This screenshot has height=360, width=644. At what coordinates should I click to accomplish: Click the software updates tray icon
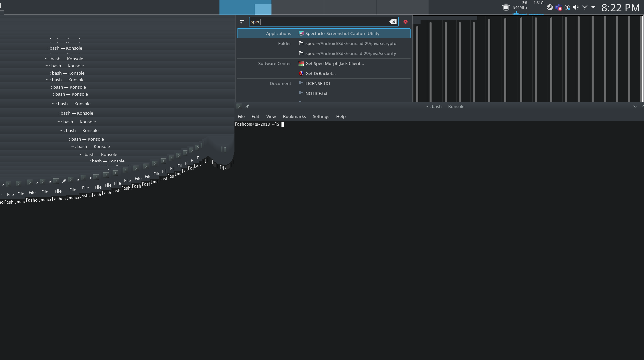(x=567, y=7)
